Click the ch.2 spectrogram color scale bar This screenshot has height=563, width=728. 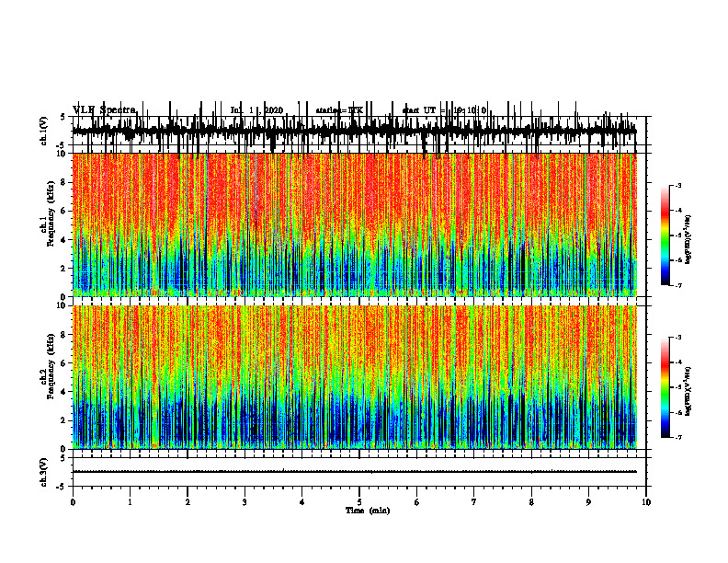665,387
